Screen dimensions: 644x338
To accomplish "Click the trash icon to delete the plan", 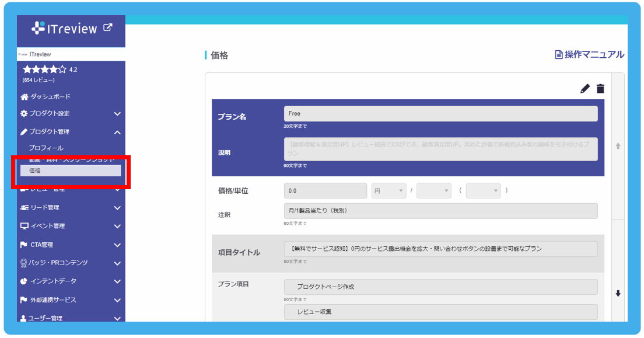I will (x=601, y=88).
